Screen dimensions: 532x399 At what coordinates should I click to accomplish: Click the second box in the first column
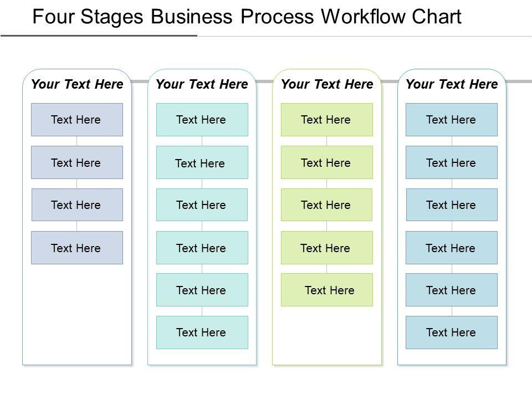tap(77, 162)
